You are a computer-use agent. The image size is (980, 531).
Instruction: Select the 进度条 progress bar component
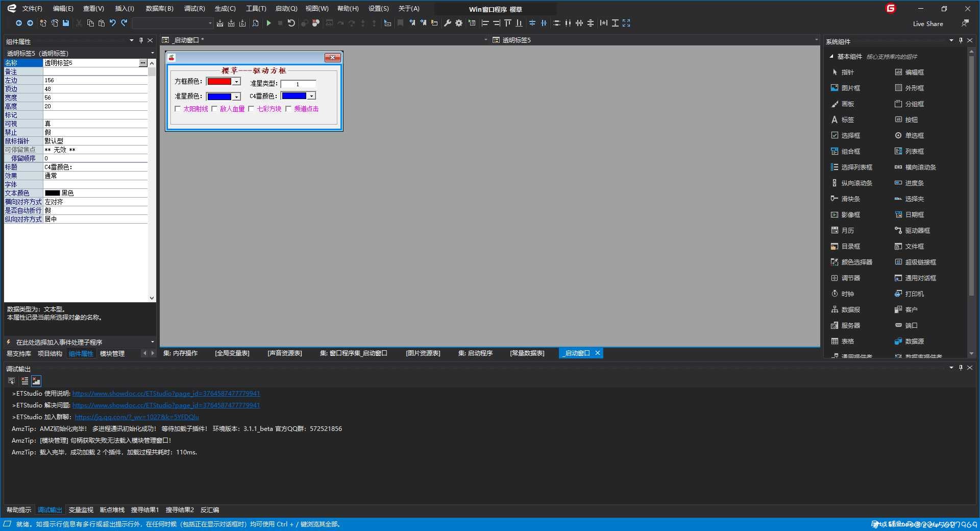click(910, 183)
